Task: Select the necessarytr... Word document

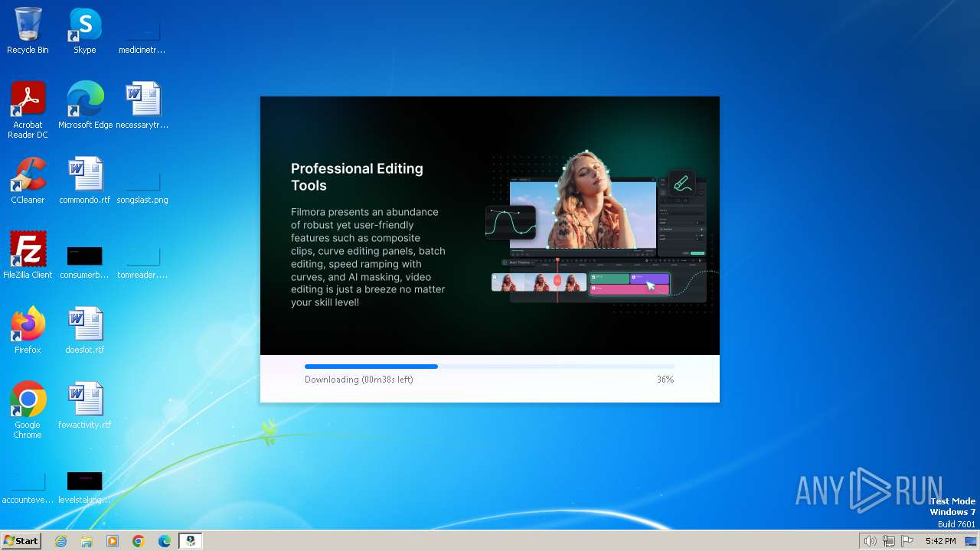Action: coord(142,106)
